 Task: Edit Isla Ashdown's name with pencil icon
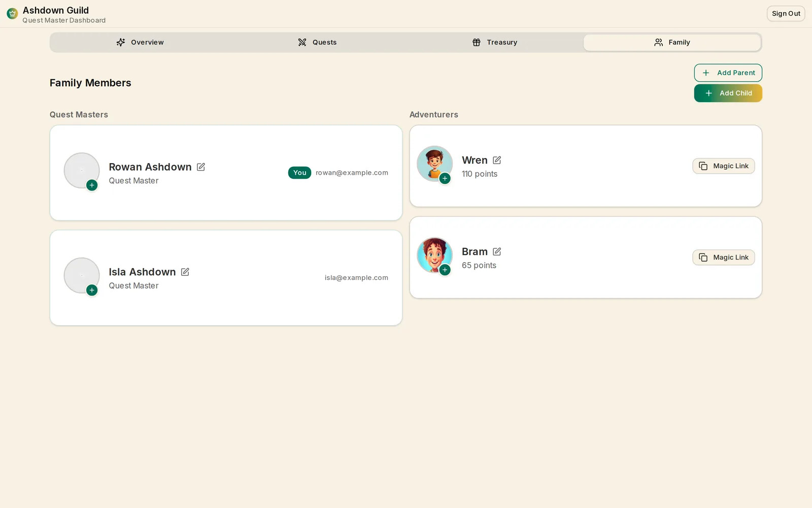(185, 272)
